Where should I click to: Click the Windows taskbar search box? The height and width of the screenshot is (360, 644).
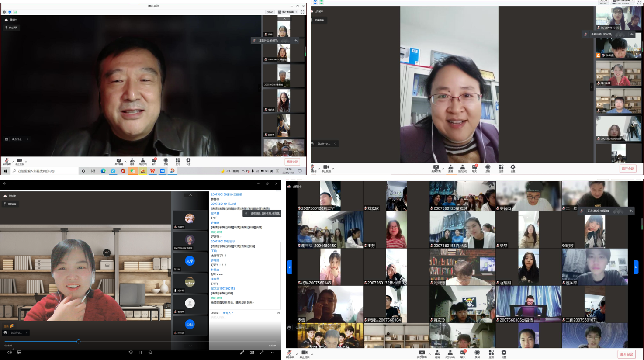(x=44, y=171)
